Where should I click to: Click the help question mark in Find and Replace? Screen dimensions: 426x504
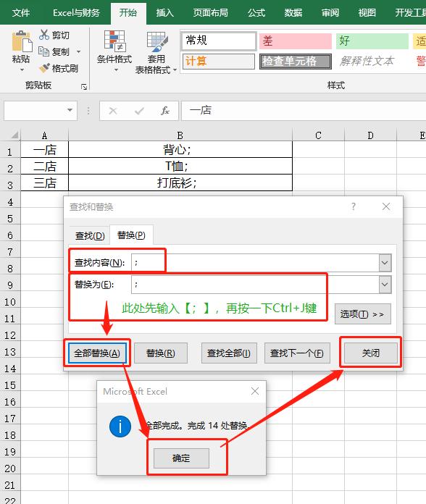tap(354, 206)
